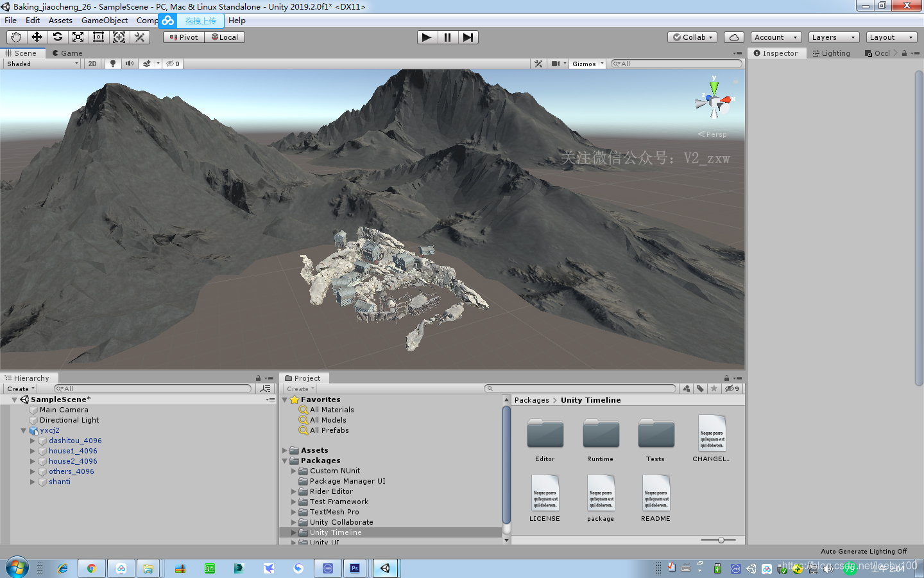Image resolution: width=924 pixels, height=578 pixels.
Task: Click Packages in the breadcrumb path
Action: click(532, 400)
